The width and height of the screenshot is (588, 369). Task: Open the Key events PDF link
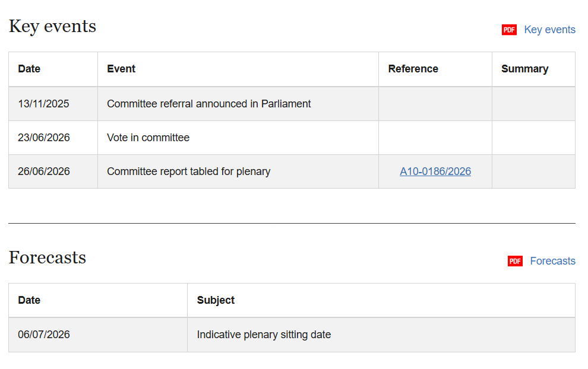pyautogui.click(x=549, y=30)
